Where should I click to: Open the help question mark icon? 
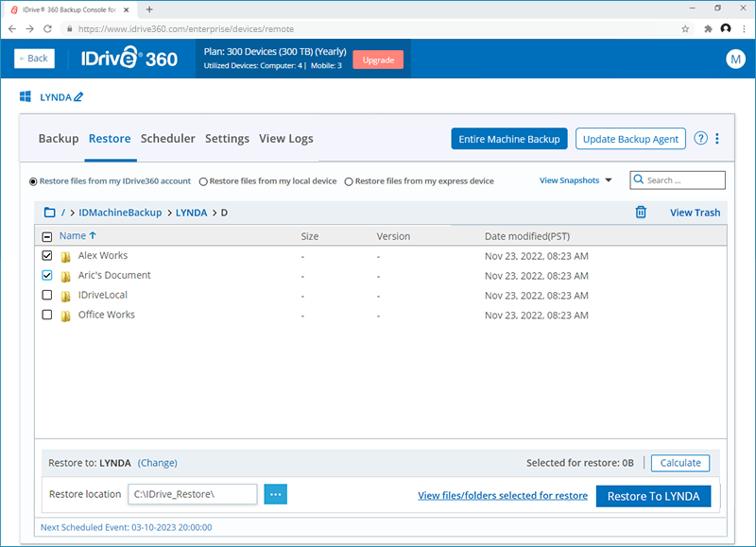pos(700,138)
